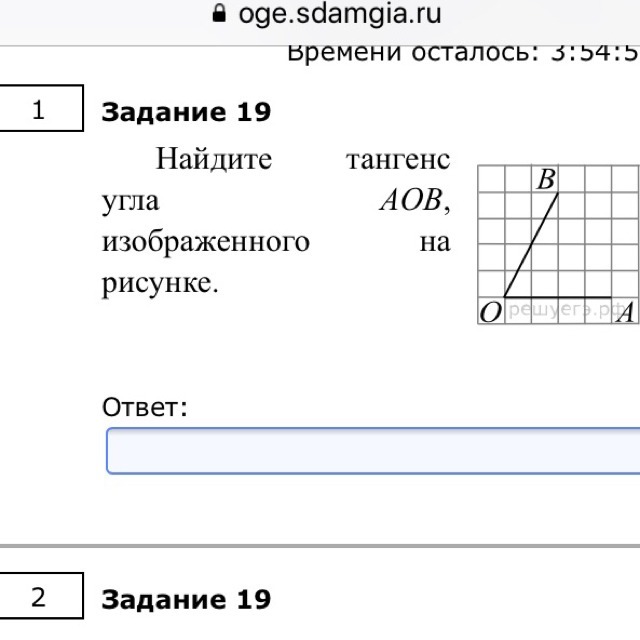Screen dimensions: 640x640
Task: Click the slanted segment OB in figure
Action: 531,245
